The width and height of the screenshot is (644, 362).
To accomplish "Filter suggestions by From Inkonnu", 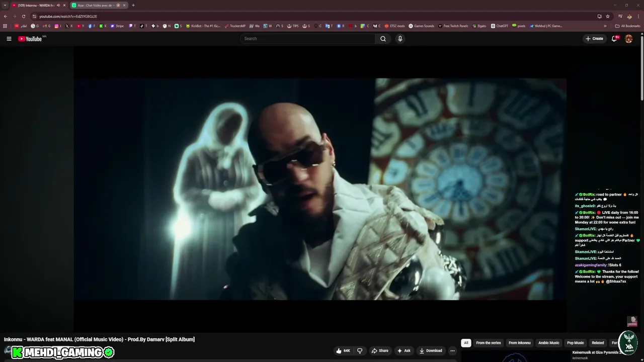I will 520,343.
